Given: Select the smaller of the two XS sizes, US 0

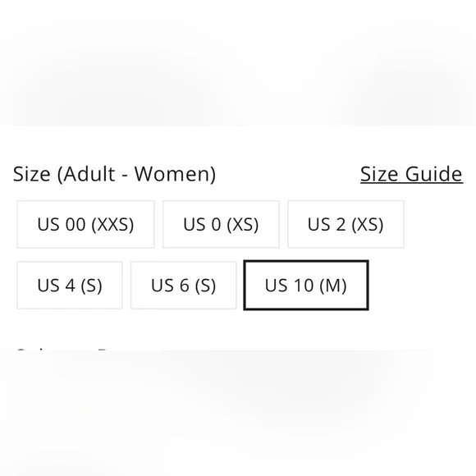Looking at the screenshot, I should 221,224.
